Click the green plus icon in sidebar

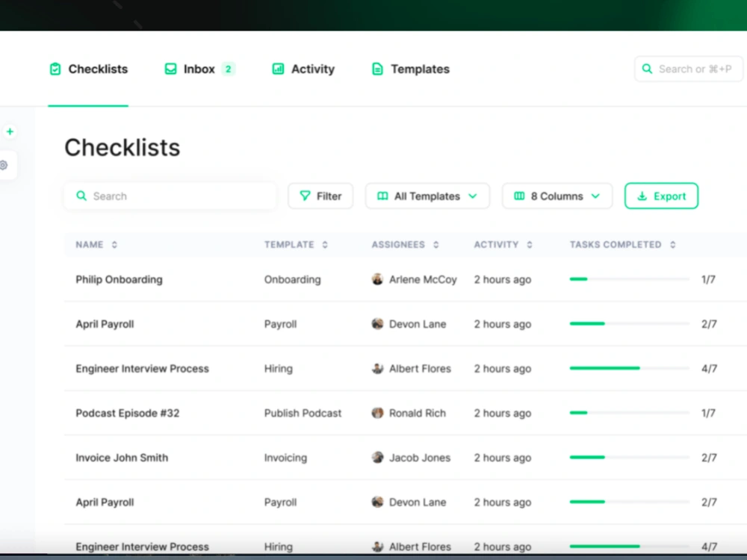(10, 131)
